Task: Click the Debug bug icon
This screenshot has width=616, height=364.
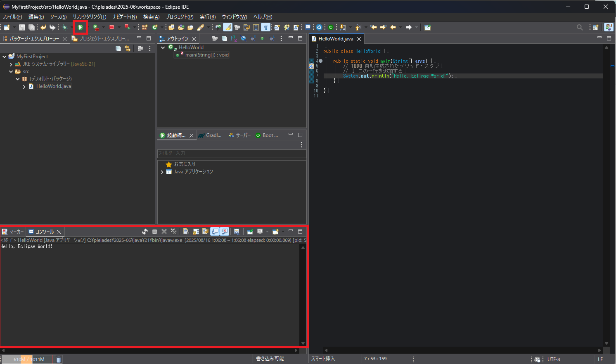Action: pos(64,27)
